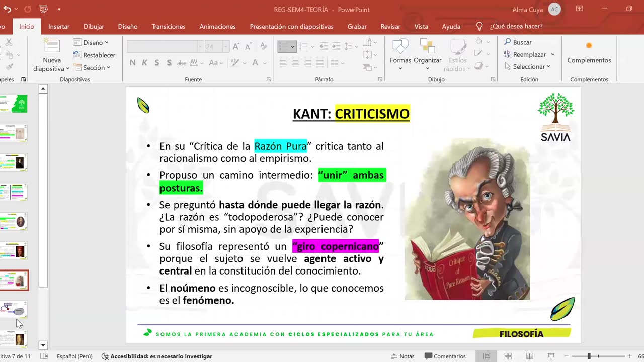Toggle strikethrough (abc) formatting

click(182, 63)
